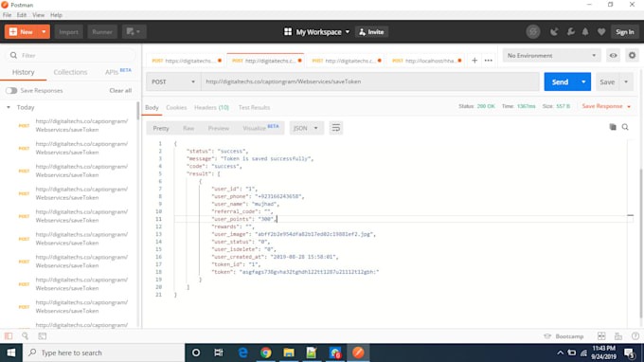Open the Runner button
The image size is (644, 362).
tap(102, 31)
